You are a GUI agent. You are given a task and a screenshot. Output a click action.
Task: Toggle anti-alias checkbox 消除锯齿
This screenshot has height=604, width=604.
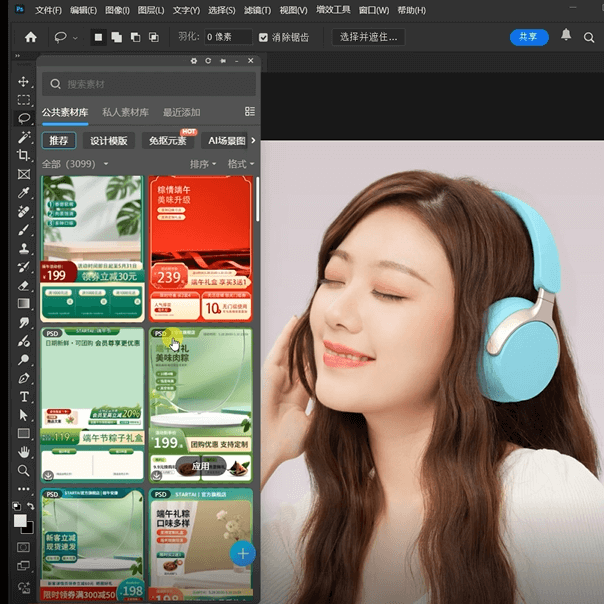pyautogui.click(x=263, y=37)
